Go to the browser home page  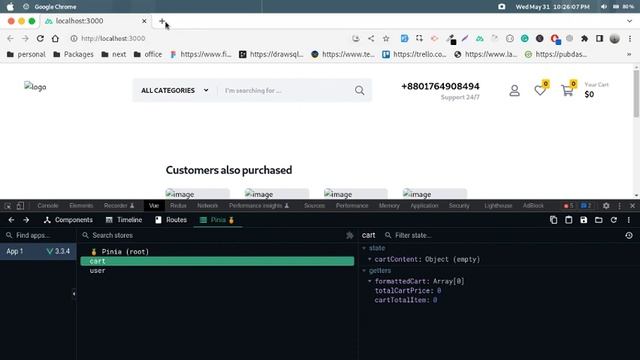click(x=55, y=38)
